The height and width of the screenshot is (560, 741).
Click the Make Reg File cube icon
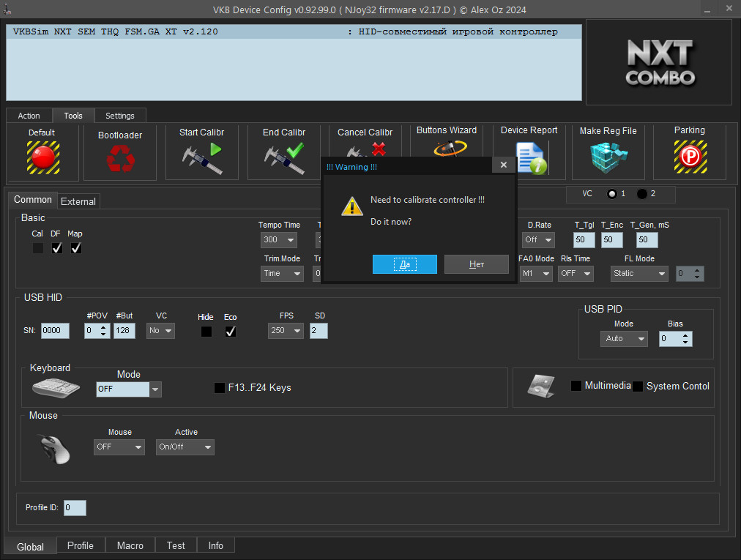[608, 158]
